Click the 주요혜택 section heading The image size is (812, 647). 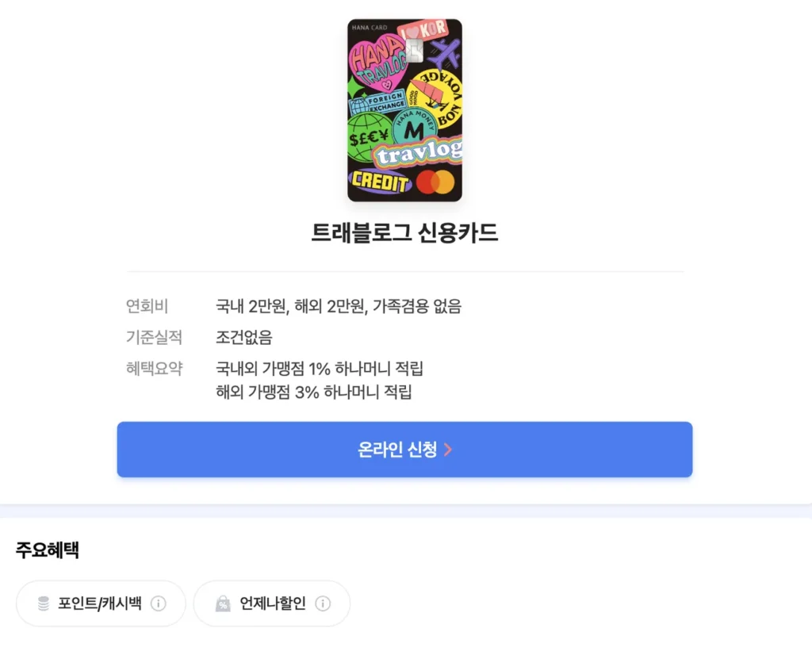[47, 549]
